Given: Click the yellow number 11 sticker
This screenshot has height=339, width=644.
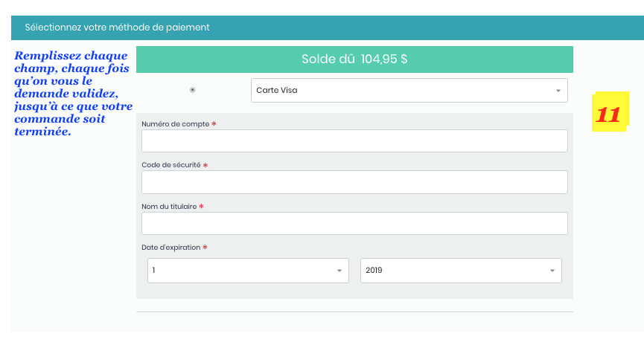Looking at the screenshot, I should point(610,112).
